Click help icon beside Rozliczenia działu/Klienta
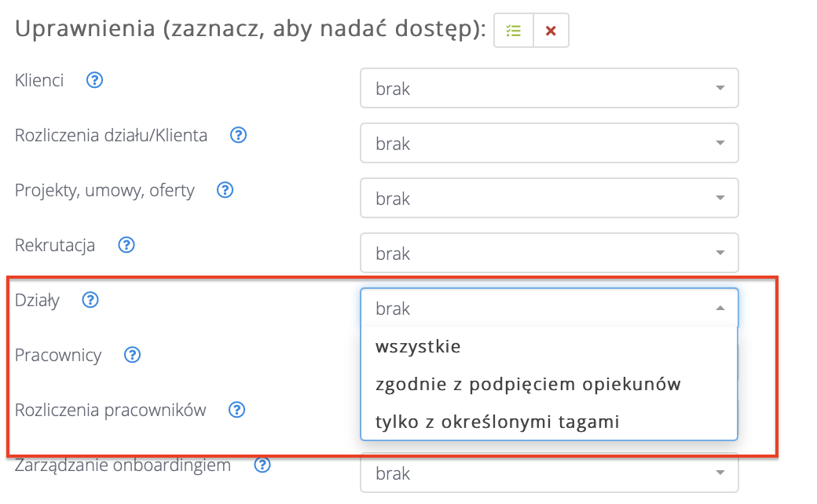817x504 pixels. point(239,135)
